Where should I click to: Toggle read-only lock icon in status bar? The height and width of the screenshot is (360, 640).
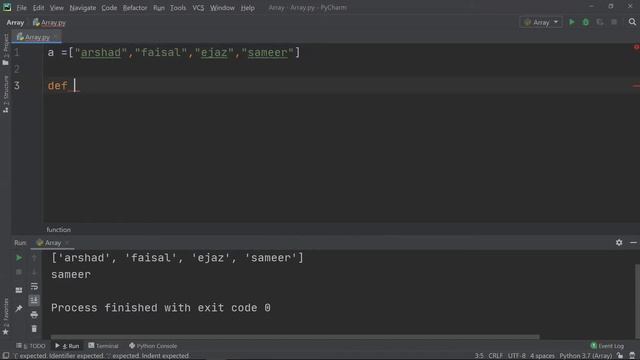(620, 356)
